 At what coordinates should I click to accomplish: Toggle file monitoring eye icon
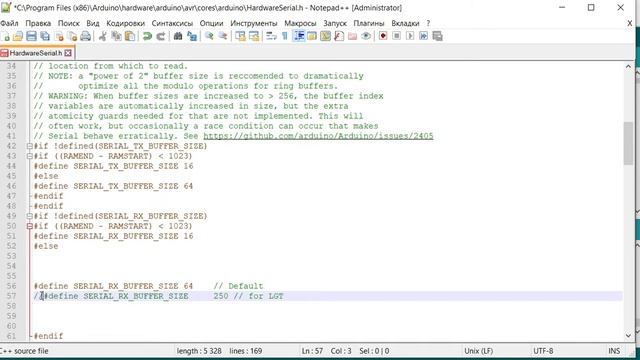[x=366, y=36]
